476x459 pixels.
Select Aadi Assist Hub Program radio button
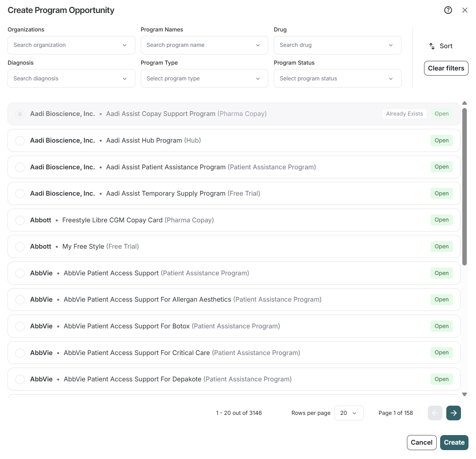coord(20,141)
